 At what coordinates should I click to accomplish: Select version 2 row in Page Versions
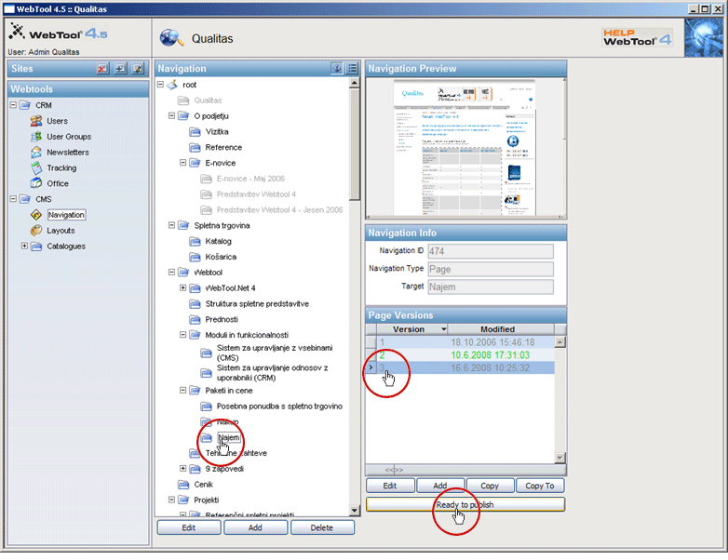click(x=465, y=355)
